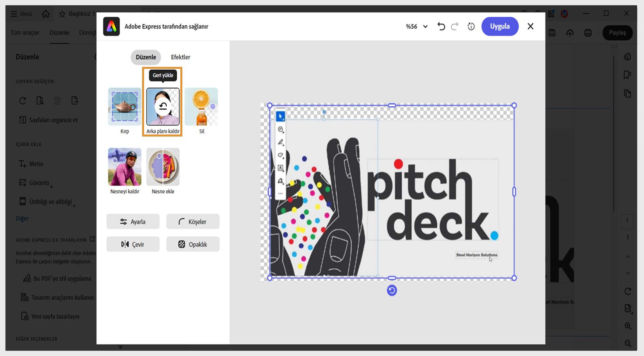Click Tasarım araçlarını kullanın option
The height and width of the screenshot is (356, 644).
pyautogui.click(x=57, y=297)
